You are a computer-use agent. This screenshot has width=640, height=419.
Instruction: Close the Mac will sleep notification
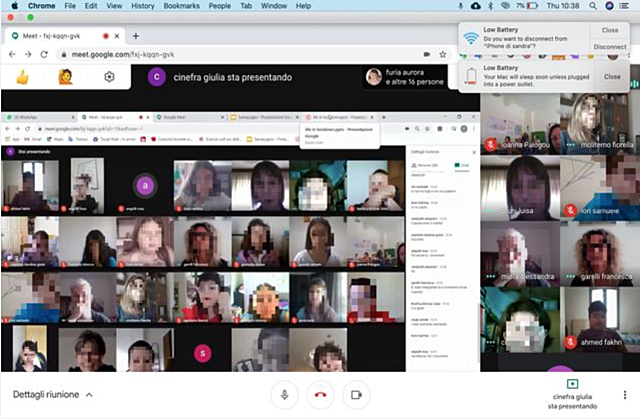(x=612, y=77)
